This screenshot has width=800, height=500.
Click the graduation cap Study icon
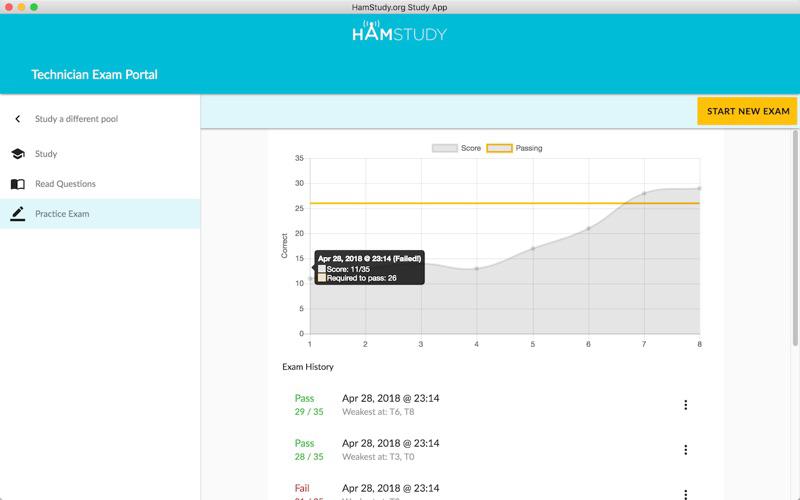point(18,154)
